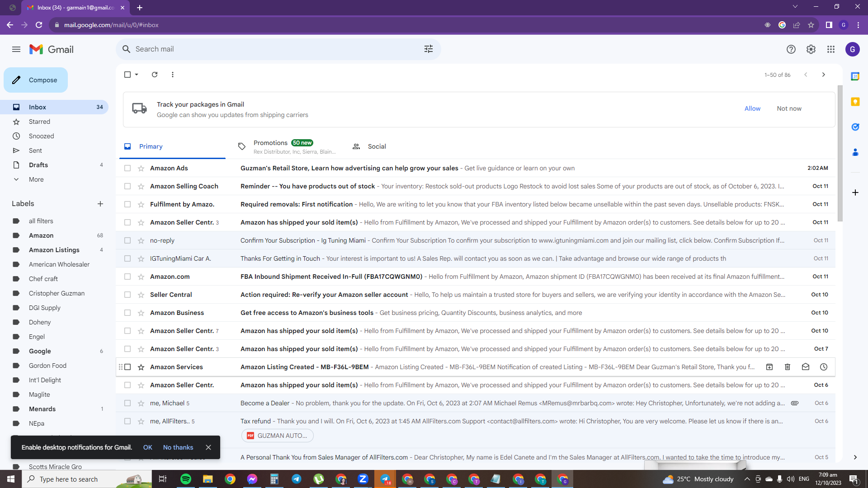This screenshot has width=868, height=488.
Task: Refresh the inbox
Action: click(155, 75)
